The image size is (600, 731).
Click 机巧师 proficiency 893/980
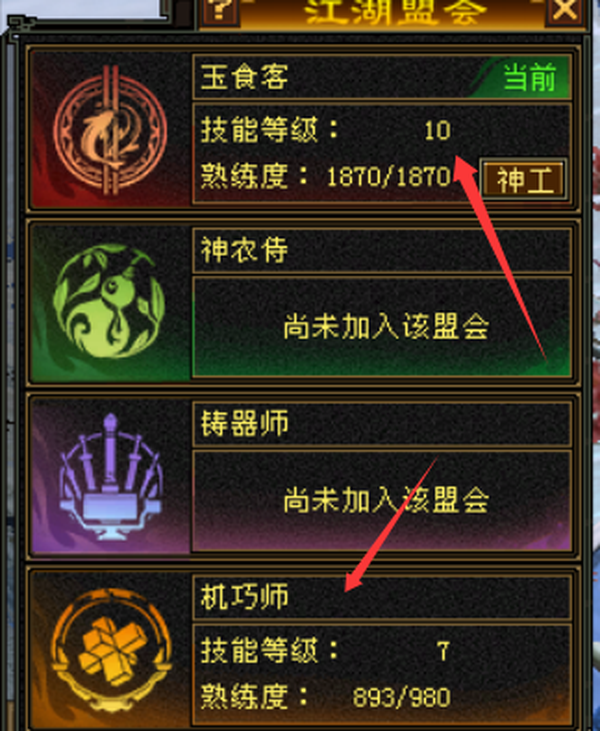click(x=401, y=698)
